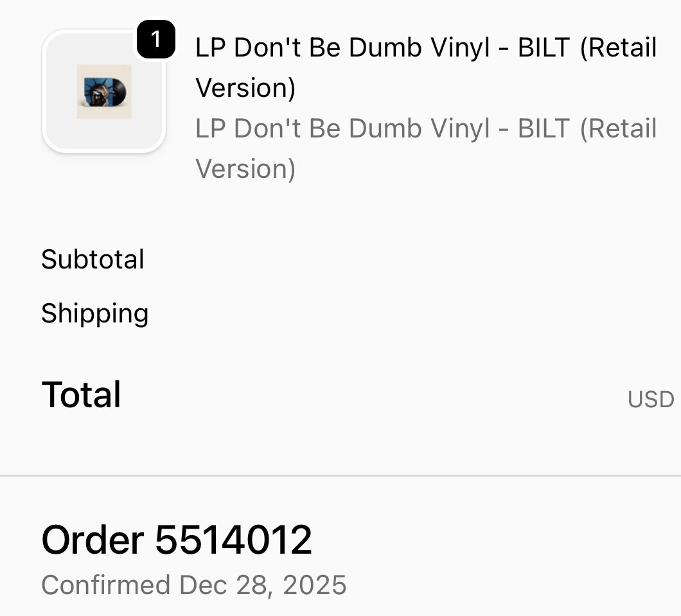Tap the date Dec 28, 2025
Screen dimensions: 681x616
tap(263, 585)
